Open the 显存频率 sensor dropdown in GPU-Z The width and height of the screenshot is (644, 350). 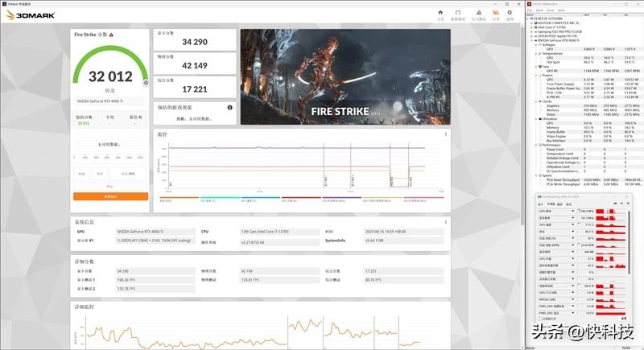tap(573, 218)
